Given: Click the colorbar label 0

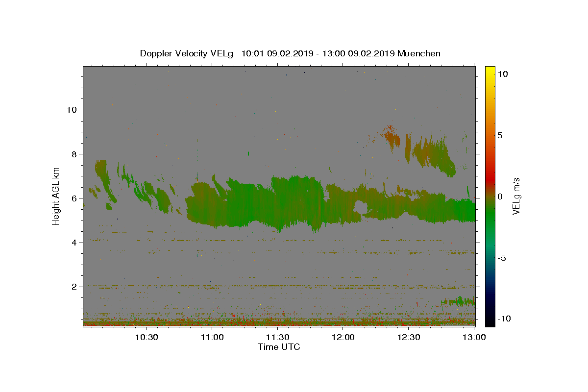Looking at the screenshot, I should coord(500,196).
